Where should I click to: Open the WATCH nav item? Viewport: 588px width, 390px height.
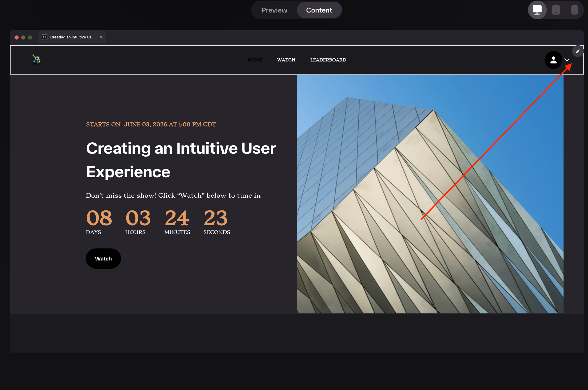[x=286, y=60]
